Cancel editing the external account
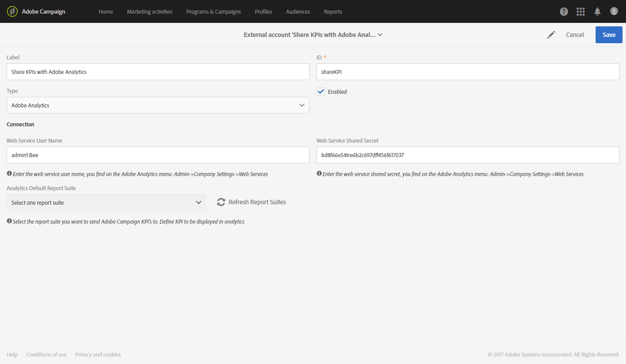 tap(575, 35)
